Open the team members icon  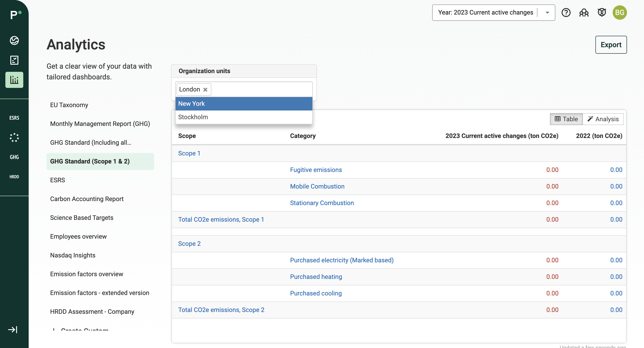tap(584, 13)
